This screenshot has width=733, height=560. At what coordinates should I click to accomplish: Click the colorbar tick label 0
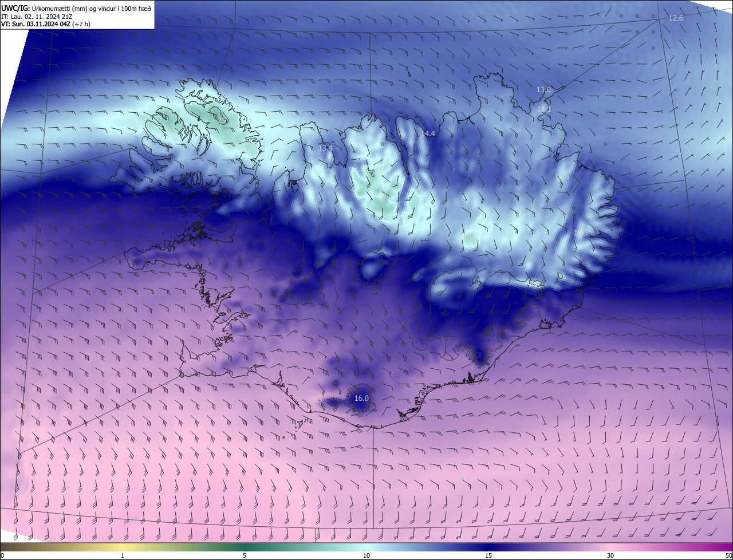tap(2, 555)
